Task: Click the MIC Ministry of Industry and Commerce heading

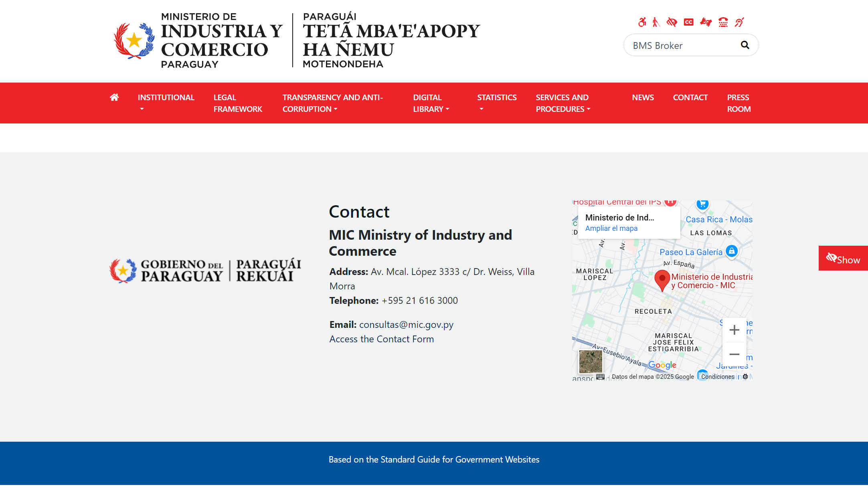Action: [421, 243]
